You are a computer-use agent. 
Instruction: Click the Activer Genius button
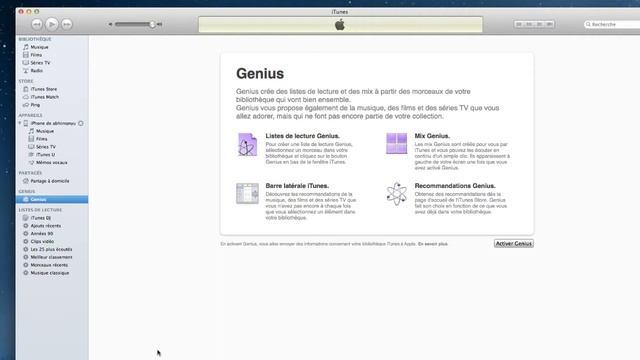513,244
